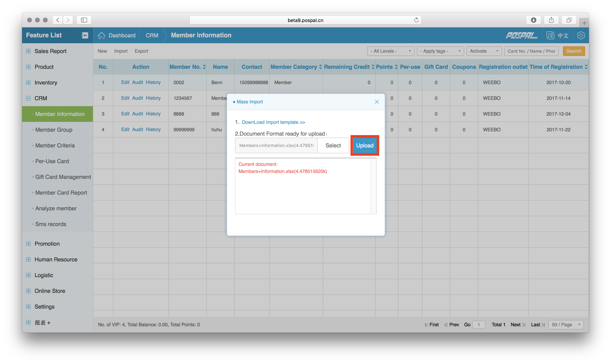The width and height of the screenshot is (611, 364).
Task: Click Safari's downloads icon
Action: pyautogui.click(x=533, y=20)
